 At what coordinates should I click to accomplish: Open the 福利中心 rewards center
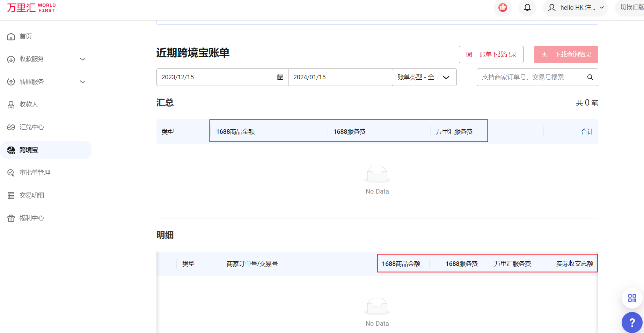pyautogui.click(x=31, y=218)
